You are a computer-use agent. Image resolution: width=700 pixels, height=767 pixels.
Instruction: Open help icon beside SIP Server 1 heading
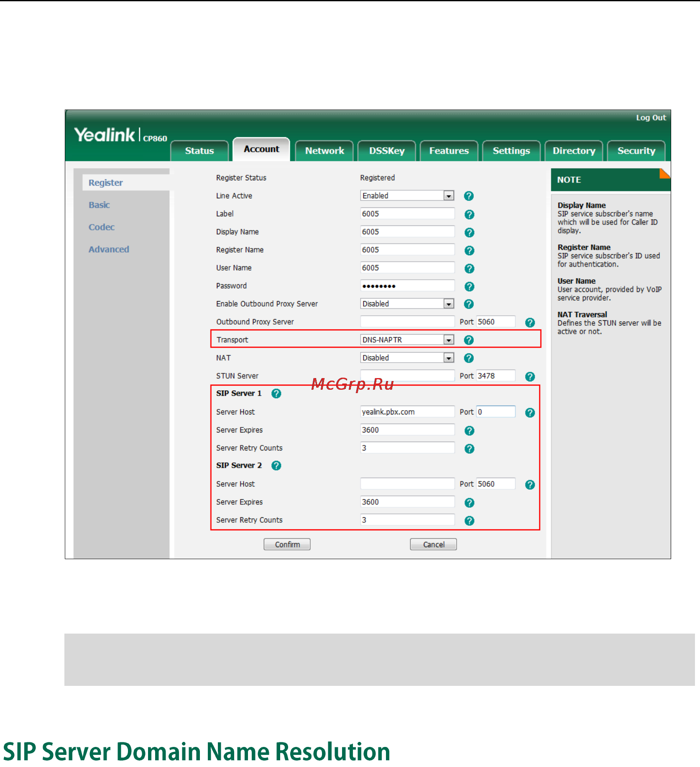pos(276,394)
